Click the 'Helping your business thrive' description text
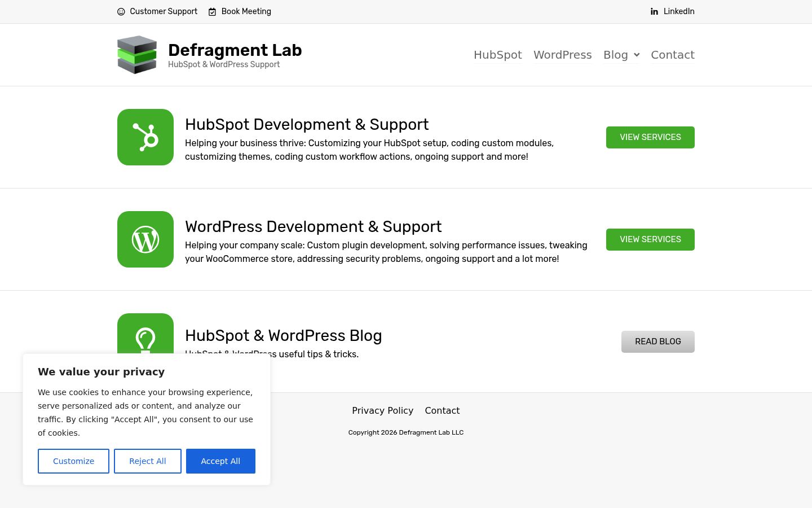The width and height of the screenshot is (812, 508). click(369, 150)
